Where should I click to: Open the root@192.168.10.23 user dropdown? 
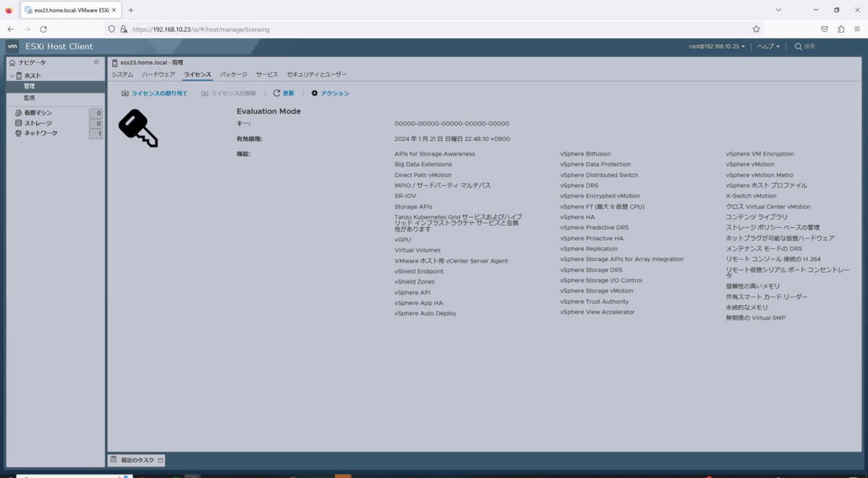click(x=716, y=46)
